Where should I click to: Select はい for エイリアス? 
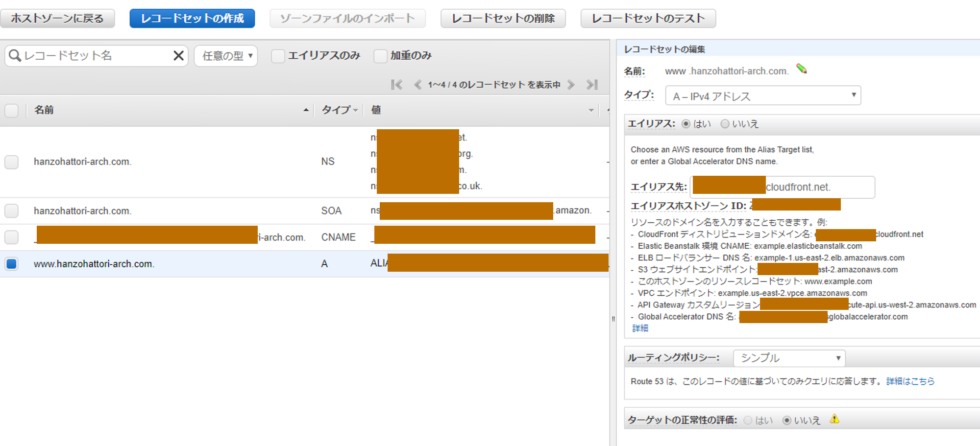click(686, 124)
